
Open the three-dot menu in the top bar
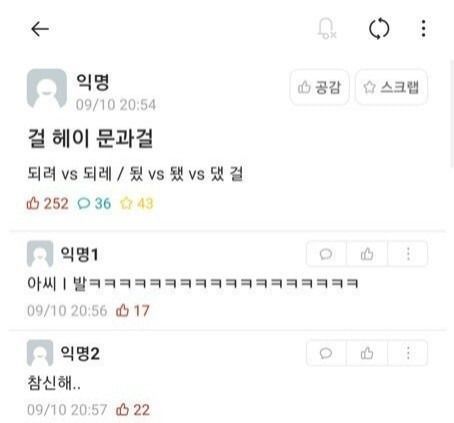pos(423,29)
